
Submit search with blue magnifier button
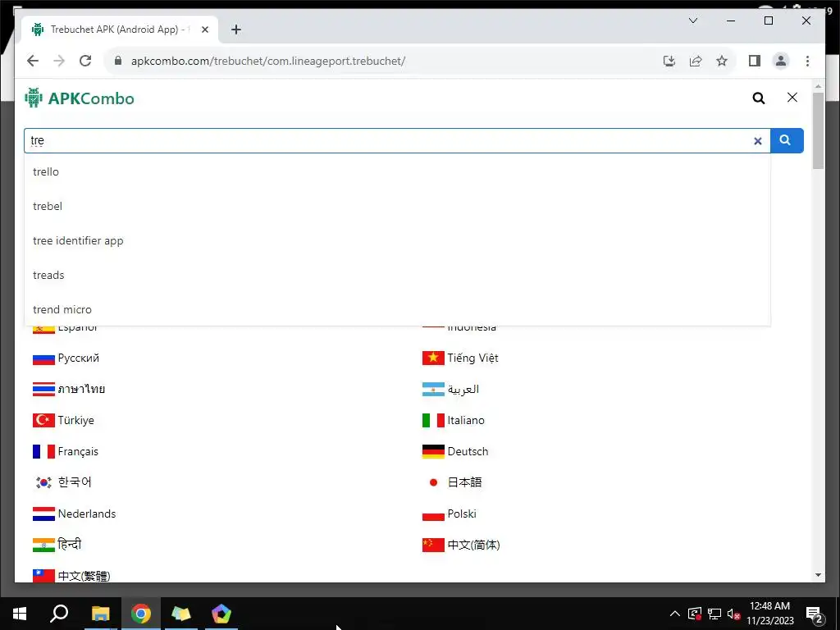point(787,140)
